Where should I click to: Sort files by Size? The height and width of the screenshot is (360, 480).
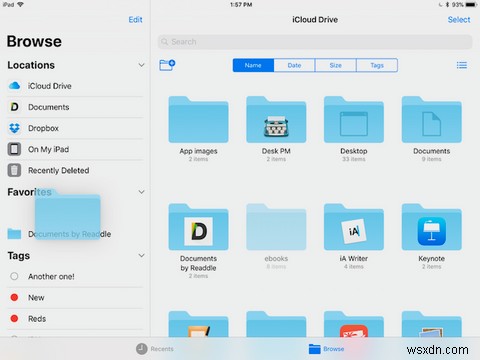pos(336,65)
